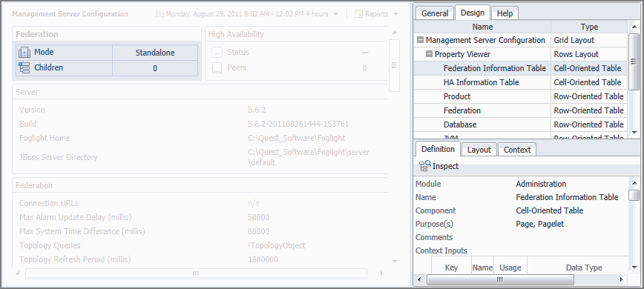This screenshot has width=644, height=289.
Task: Select the Context tab
Action: pos(517,150)
